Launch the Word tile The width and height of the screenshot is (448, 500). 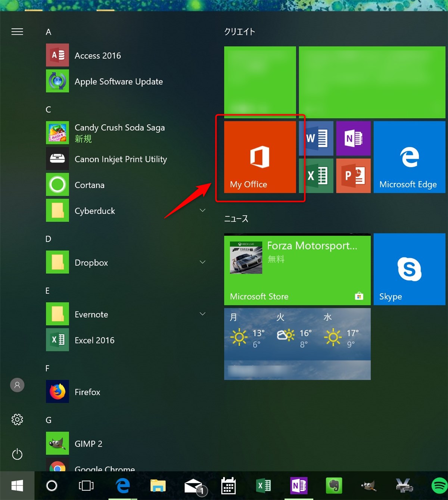coord(316,138)
